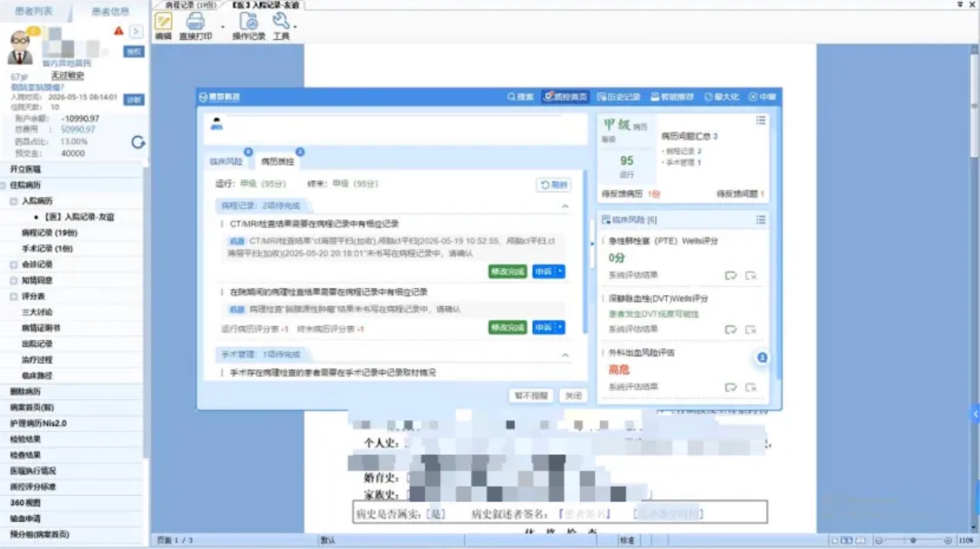980x549 pixels.
Task: Select the book view icon in the status bar
Action: pos(860,540)
